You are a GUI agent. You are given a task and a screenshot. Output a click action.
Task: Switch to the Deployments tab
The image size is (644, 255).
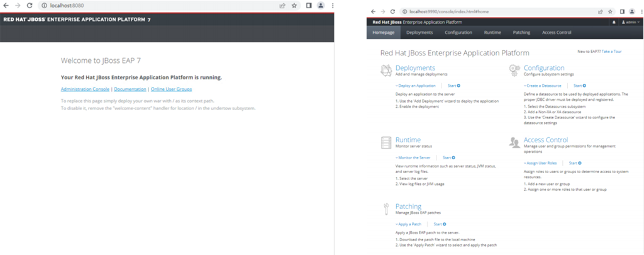pyautogui.click(x=419, y=33)
